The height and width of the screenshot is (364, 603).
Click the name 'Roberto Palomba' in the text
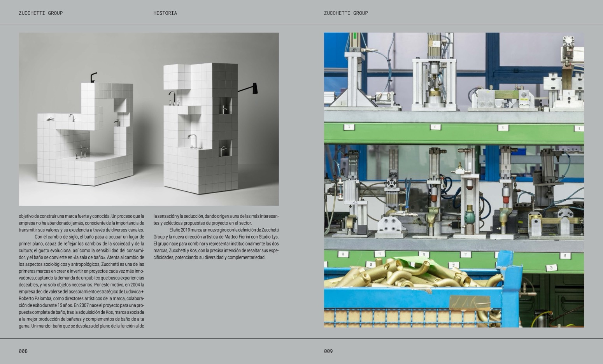pos(35,299)
